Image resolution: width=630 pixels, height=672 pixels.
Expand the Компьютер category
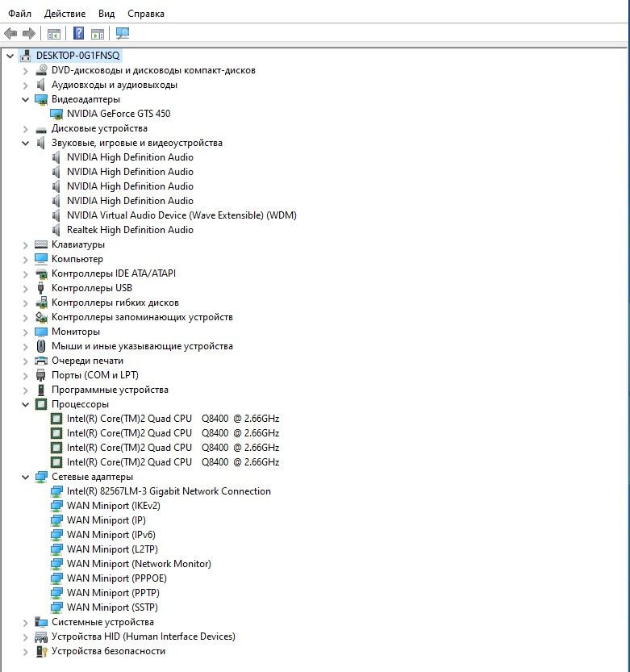point(25,259)
